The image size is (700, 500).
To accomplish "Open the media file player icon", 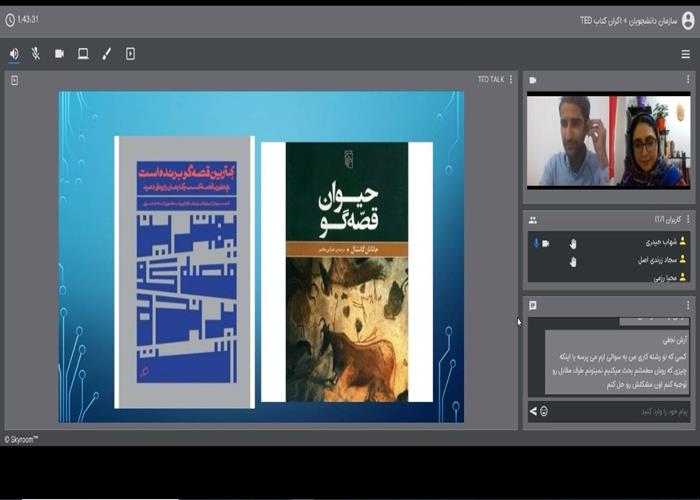I will coord(130,54).
